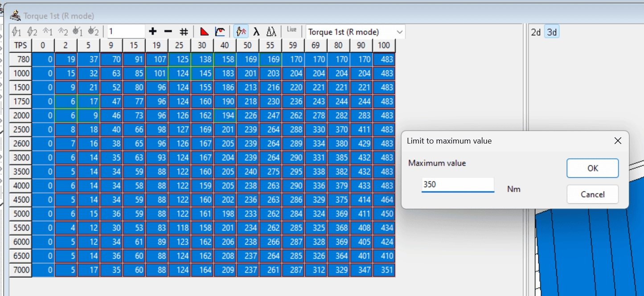Select the 7000 RPM row header
Image resolution: width=644 pixels, height=296 pixels.
click(x=21, y=271)
